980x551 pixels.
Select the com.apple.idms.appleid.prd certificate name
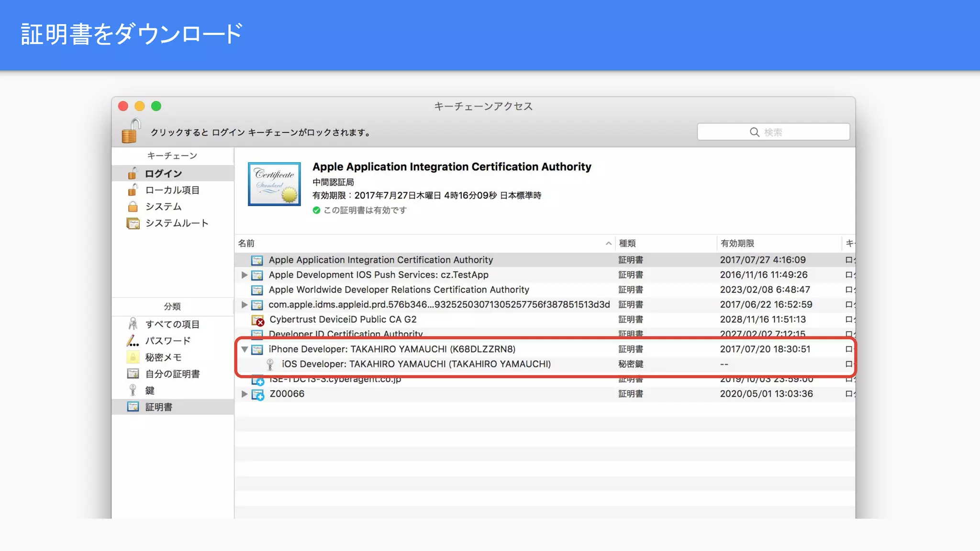click(439, 305)
